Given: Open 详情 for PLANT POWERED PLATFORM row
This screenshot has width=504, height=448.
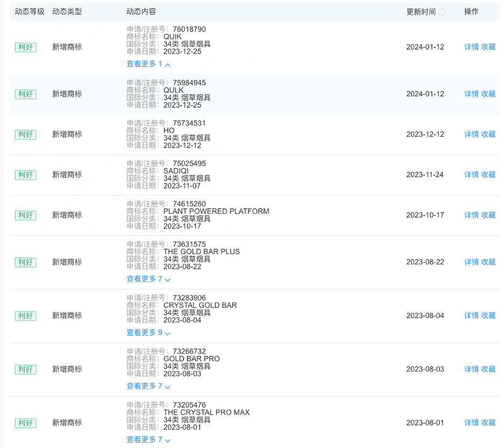Looking at the screenshot, I should click(472, 215).
